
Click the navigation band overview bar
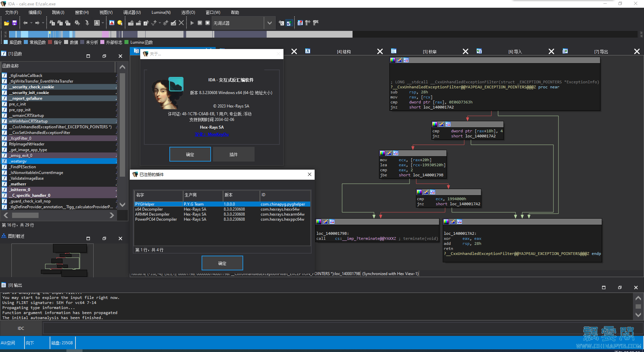[180, 34]
